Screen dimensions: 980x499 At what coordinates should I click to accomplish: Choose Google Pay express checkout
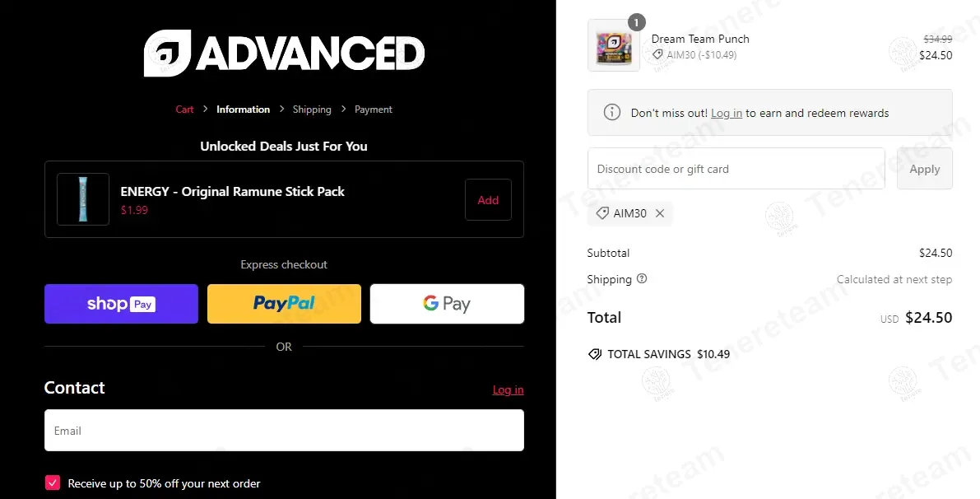[447, 304]
